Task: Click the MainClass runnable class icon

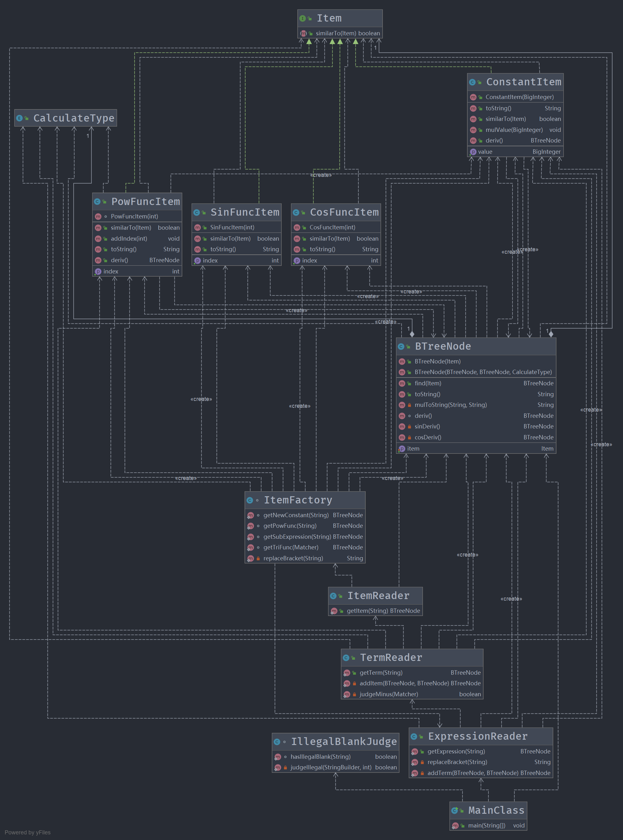Action: click(455, 811)
